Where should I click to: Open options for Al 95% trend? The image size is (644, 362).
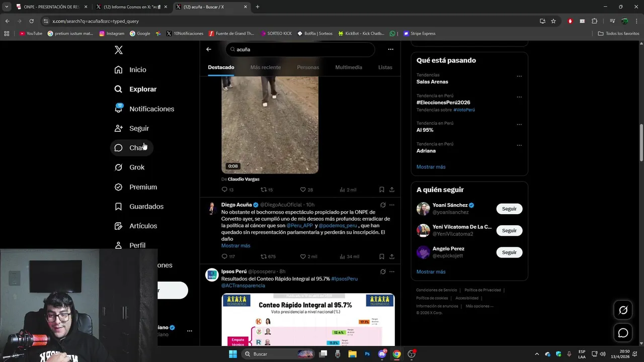pyautogui.click(x=519, y=125)
